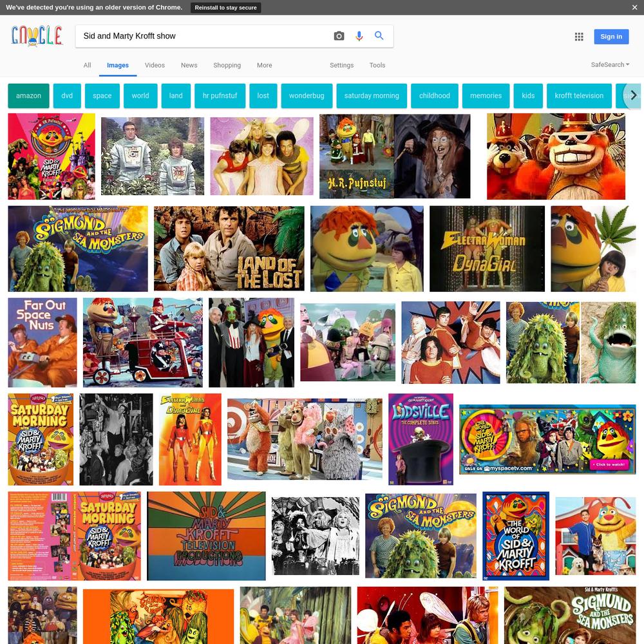Open the More search categories menu
Screen dimensions: 644x644
[265, 65]
